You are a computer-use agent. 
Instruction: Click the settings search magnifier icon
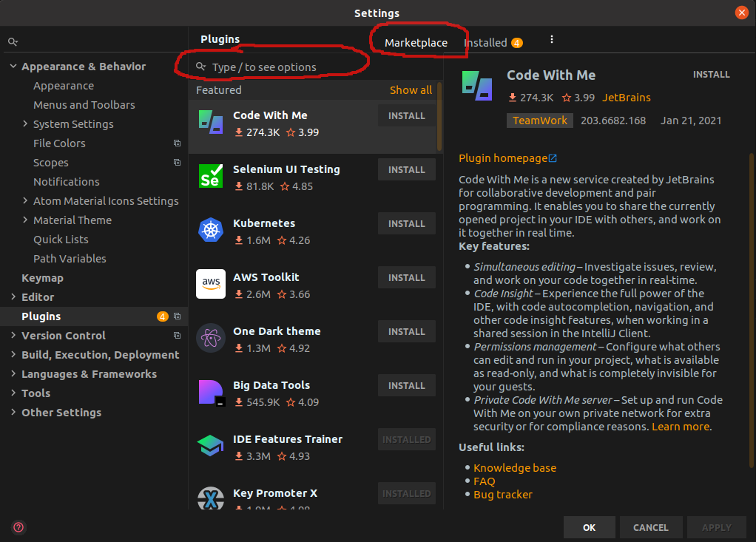13,42
